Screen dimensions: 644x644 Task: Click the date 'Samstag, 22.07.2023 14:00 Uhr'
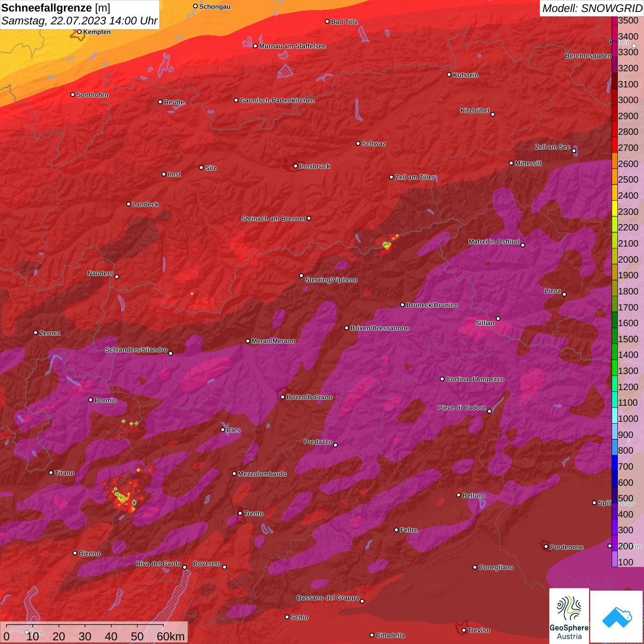click(x=79, y=21)
